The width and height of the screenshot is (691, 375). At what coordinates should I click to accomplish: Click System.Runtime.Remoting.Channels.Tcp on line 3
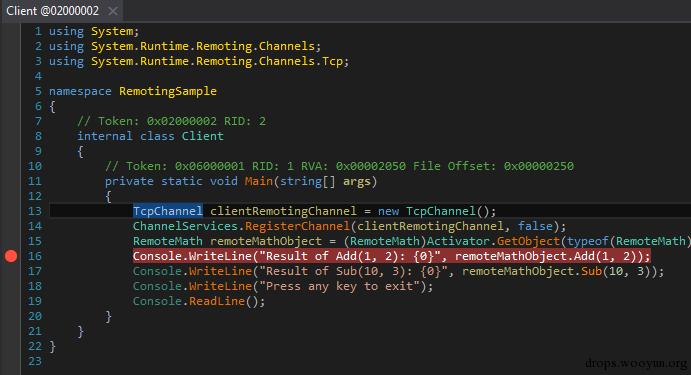(x=217, y=61)
